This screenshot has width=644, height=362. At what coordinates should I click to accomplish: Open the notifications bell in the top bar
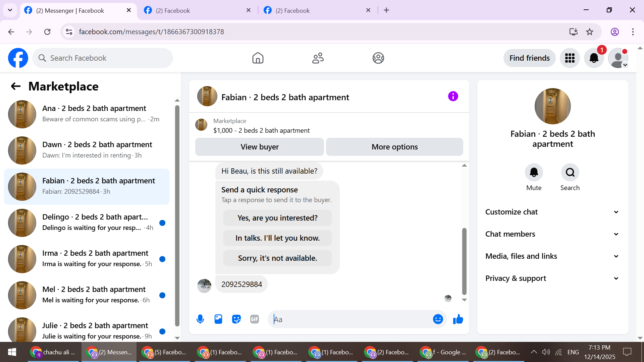coord(594,58)
